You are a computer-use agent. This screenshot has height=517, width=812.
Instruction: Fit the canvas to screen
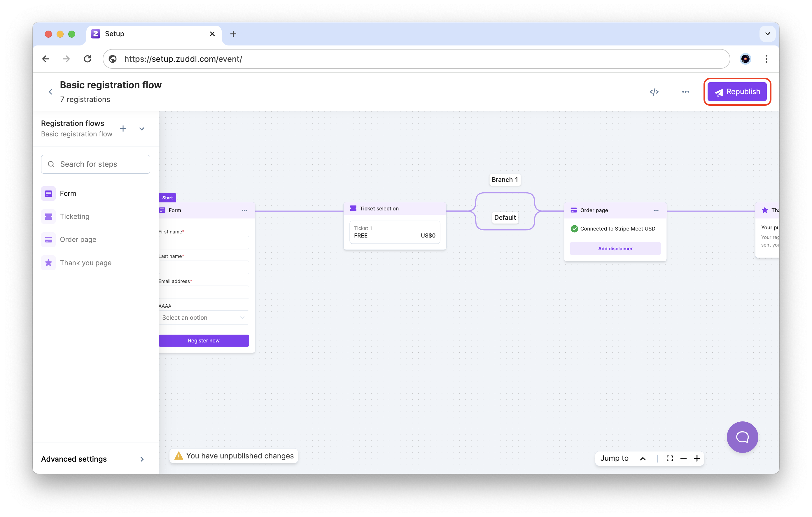[x=670, y=458]
